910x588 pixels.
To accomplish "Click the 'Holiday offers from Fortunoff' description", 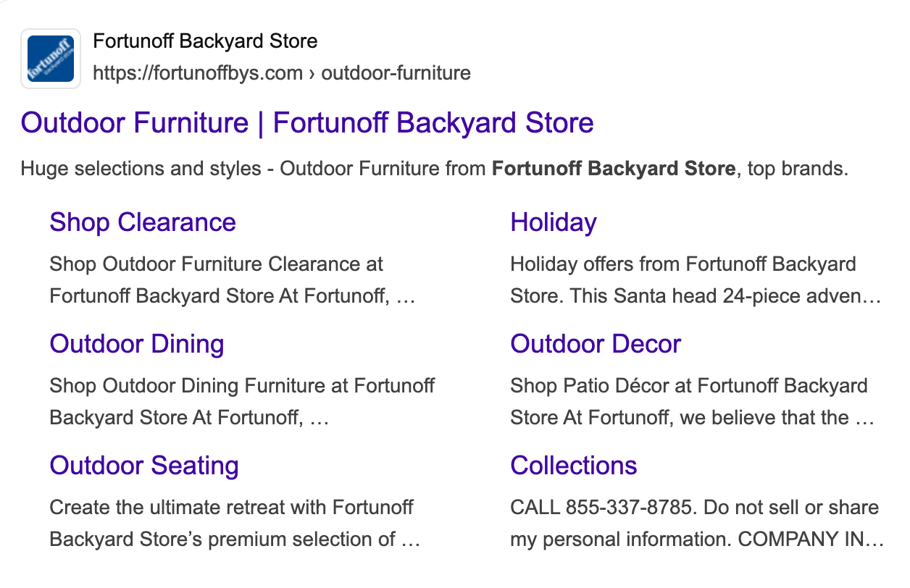I will pyautogui.click(x=682, y=264).
